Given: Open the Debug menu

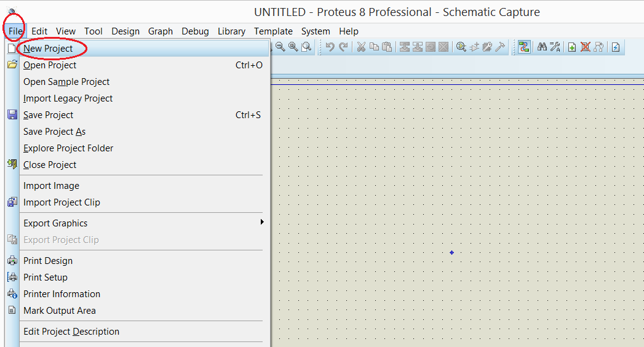Looking at the screenshot, I should 195,31.
